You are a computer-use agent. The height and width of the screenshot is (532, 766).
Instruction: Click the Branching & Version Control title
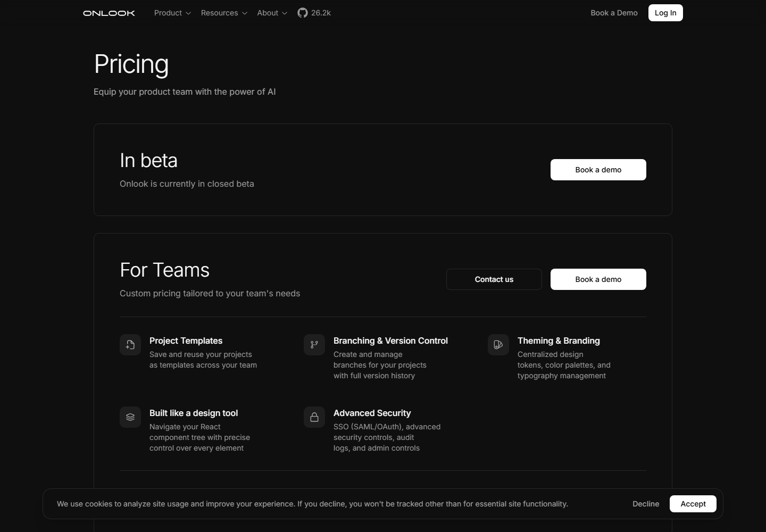[390, 340]
